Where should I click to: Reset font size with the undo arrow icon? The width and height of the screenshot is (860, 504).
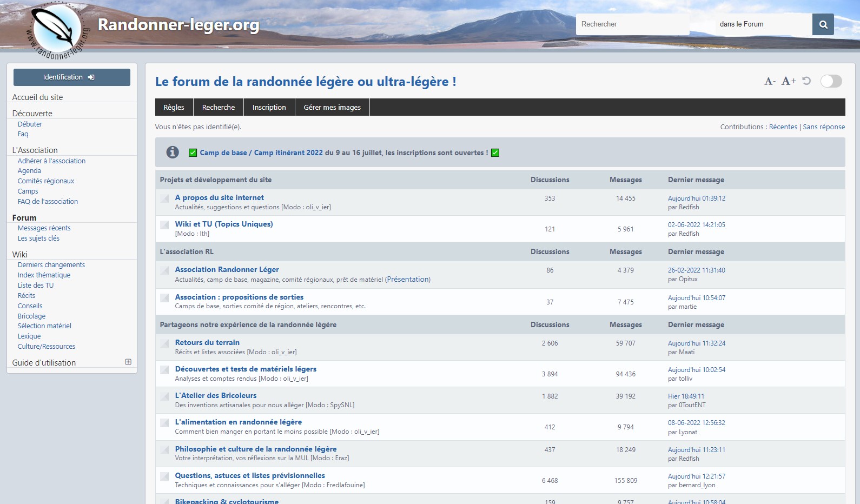(806, 81)
